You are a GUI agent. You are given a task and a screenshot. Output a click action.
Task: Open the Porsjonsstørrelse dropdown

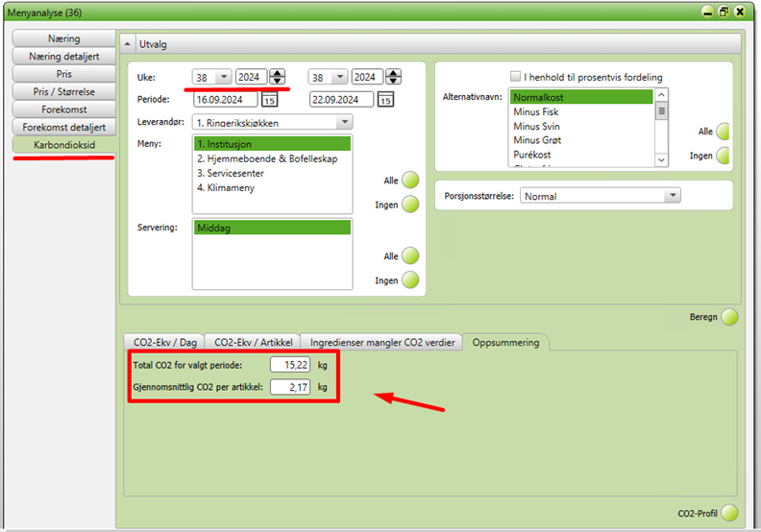click(x=673, y=196)
